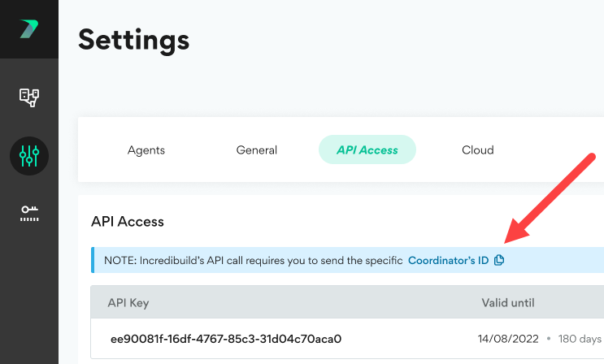604x364 pixels.
Task: Select the API key starting with ee90081f
Action: click(x=226, y=338)
